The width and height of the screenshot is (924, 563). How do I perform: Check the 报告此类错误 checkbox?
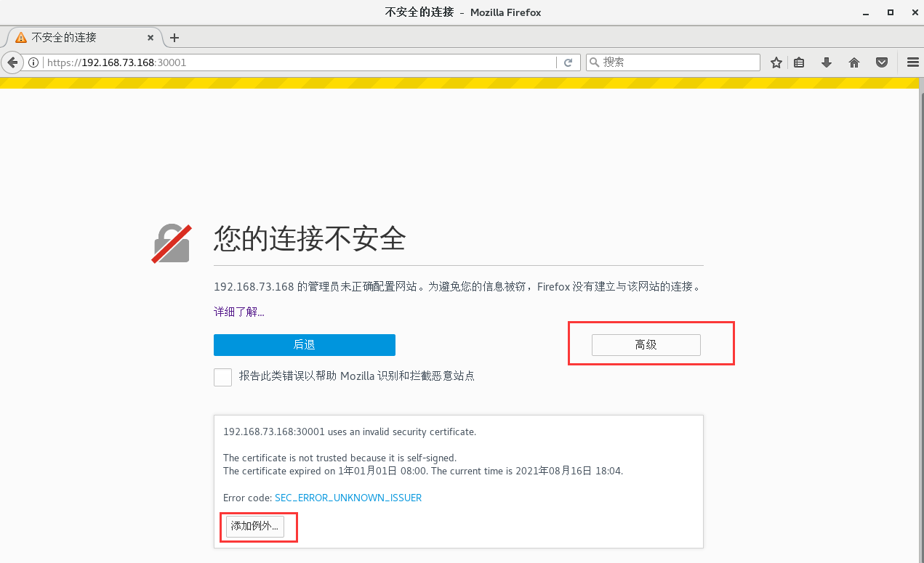click(x=223, y=377)
